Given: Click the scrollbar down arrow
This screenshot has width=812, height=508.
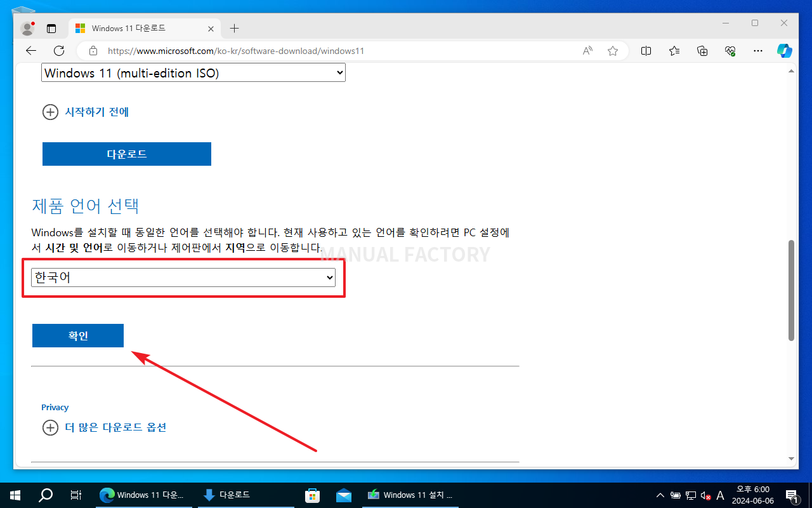Looking at the screenshot, I should pos(791,458).
